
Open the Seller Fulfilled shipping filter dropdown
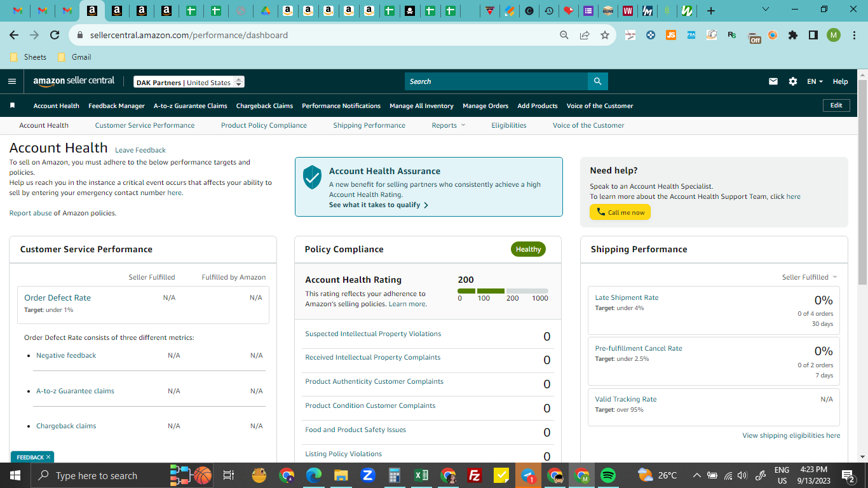pyautogui.click(x=810, y=277)
